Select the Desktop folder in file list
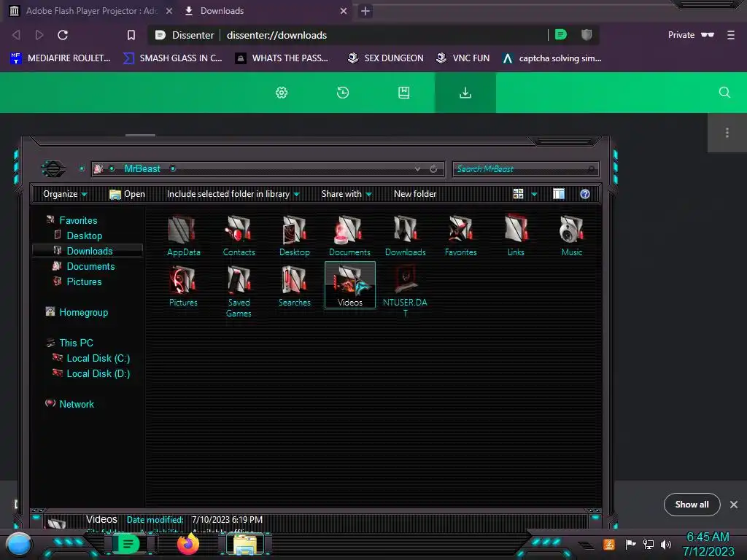This screenshot has width=747, height=560. click(295, 236)
